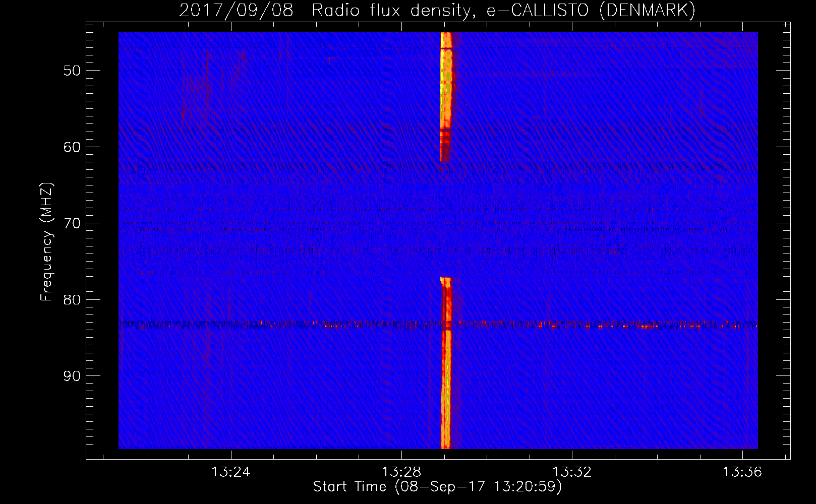816x504 pixels.
Task: Click the 13:28 time tick label
Action: click(401, 472)
